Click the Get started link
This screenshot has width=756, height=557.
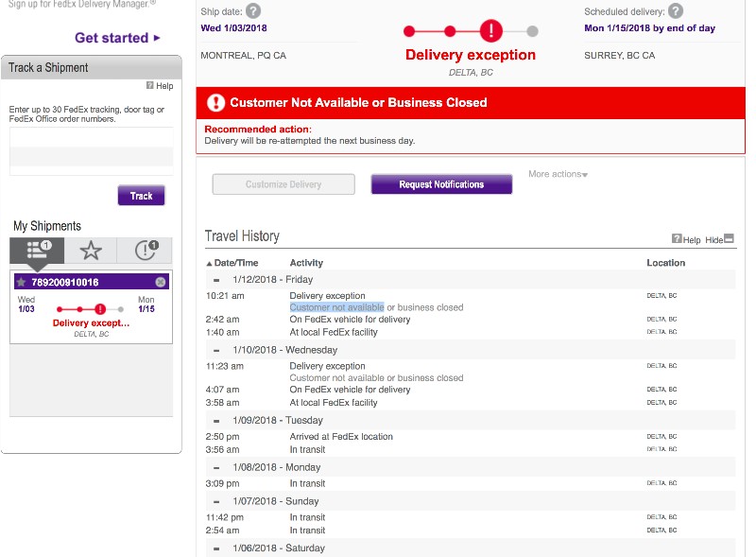point(117,38)
